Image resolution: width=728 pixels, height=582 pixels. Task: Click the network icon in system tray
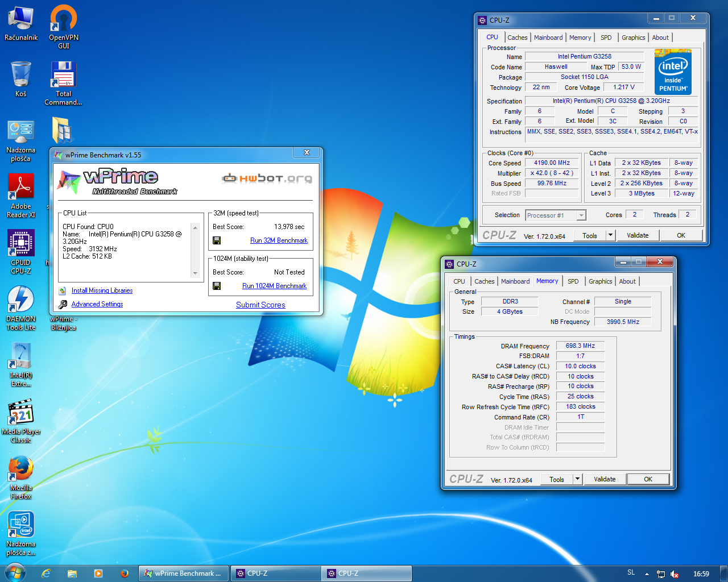(661, 574)
